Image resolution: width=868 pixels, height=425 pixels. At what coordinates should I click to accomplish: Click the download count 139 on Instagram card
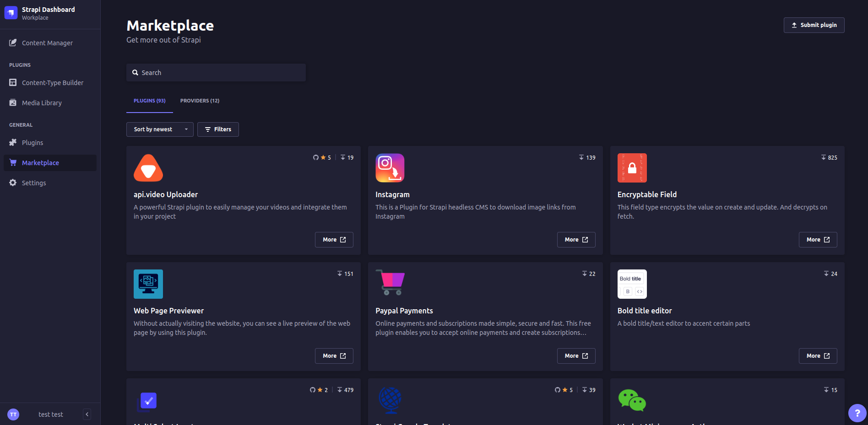click(x=587, y=157)
